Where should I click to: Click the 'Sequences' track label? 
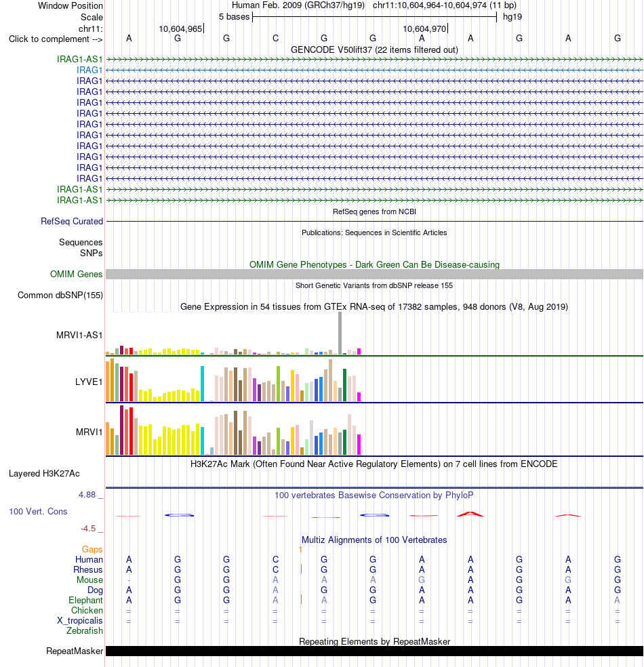coord(81,243)
